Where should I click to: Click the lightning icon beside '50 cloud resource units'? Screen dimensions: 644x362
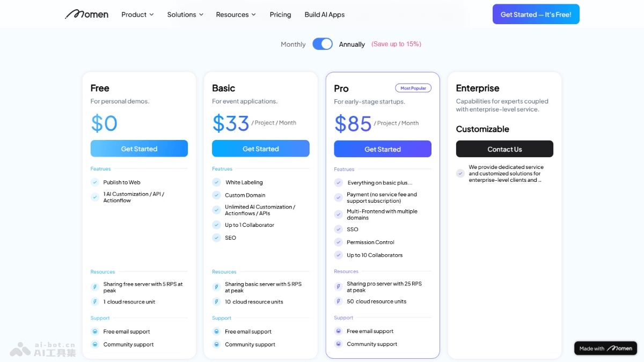coord(338,301)
